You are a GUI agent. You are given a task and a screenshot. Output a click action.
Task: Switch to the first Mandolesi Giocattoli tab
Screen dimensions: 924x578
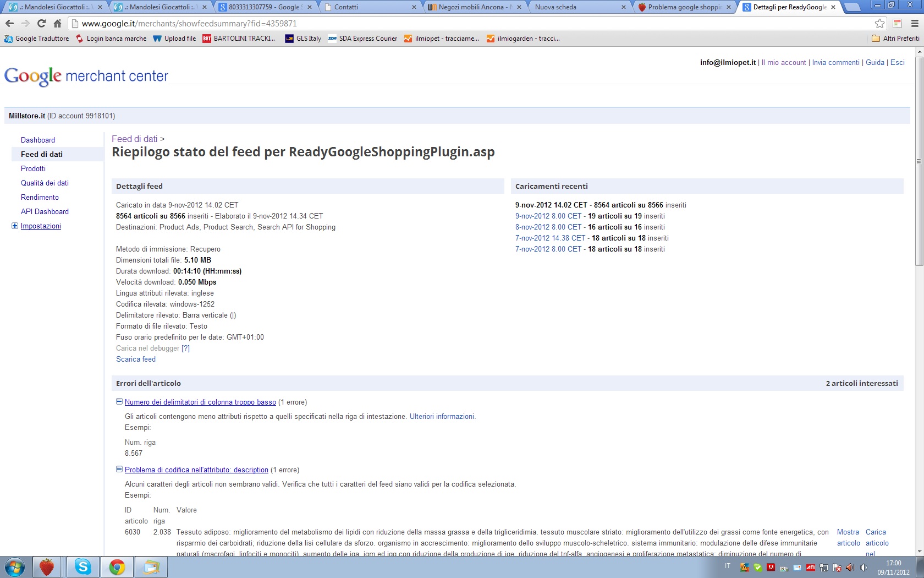54,7
